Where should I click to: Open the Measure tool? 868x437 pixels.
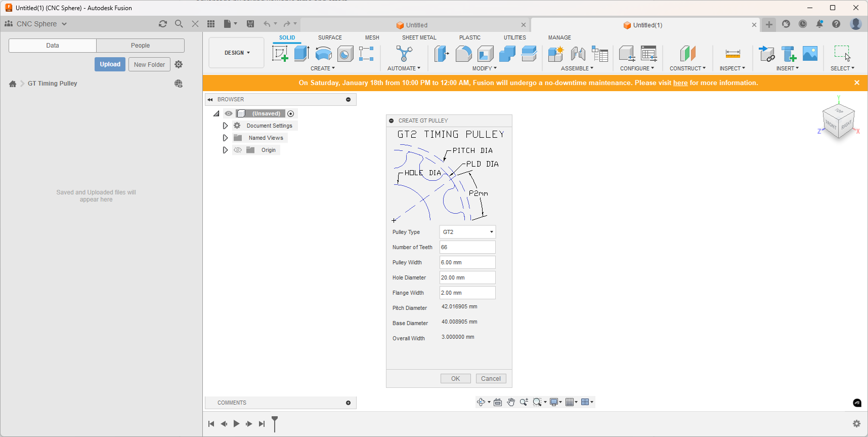tap(732, 53)
